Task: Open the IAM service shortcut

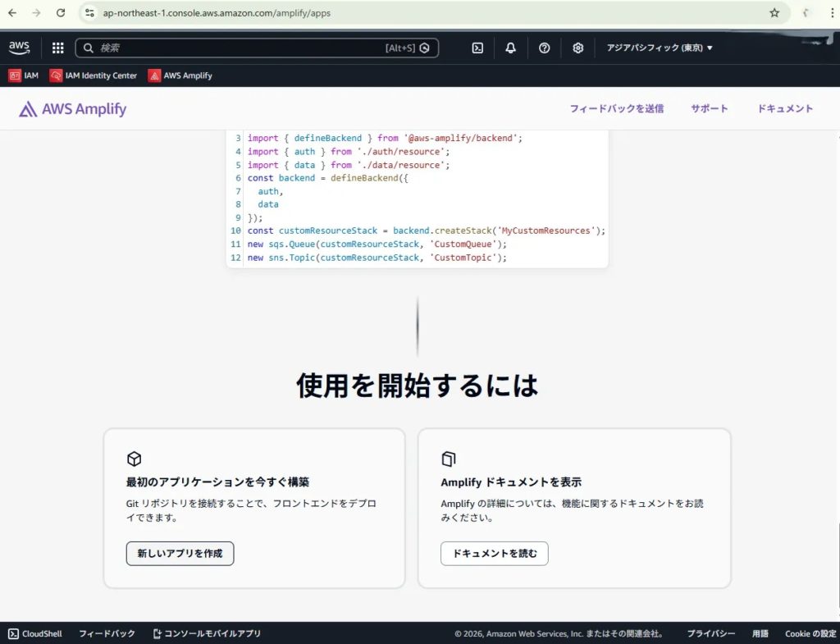Action: [24, 75]
